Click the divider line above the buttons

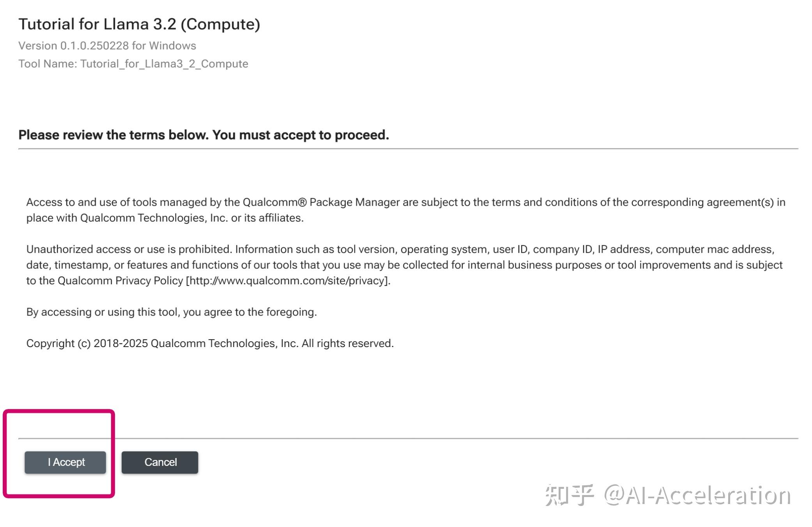pos(405,437)
